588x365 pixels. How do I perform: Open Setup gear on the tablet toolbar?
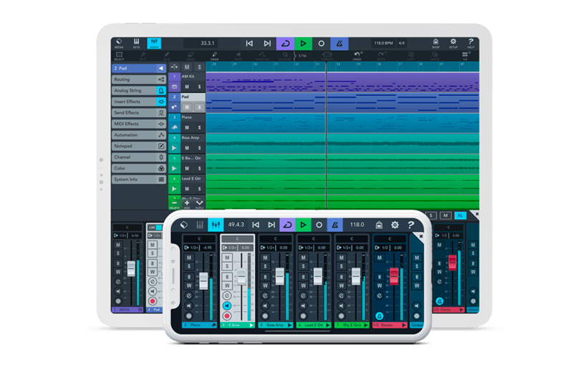coord(453,44)
